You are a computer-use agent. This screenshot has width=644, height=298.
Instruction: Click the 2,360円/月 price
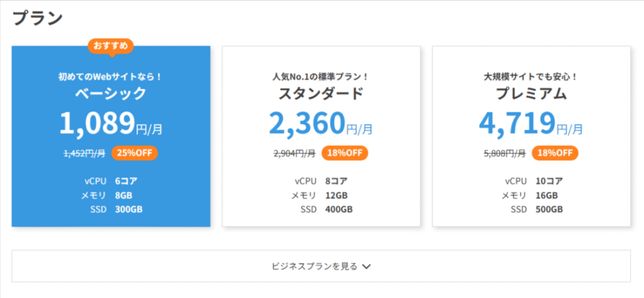click(321, 123)
